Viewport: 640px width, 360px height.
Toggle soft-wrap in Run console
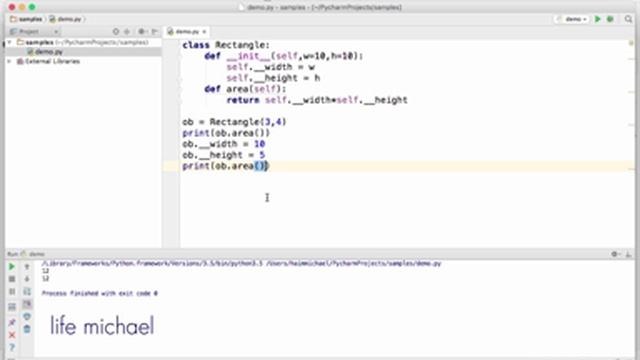coord(27,291)
